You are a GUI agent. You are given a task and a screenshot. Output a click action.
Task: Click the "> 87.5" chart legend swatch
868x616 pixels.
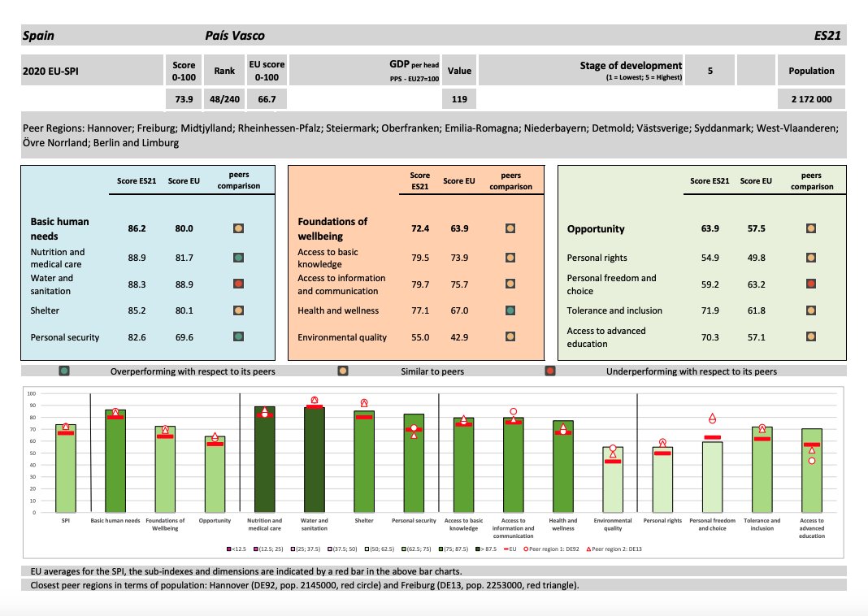(478, 549)
